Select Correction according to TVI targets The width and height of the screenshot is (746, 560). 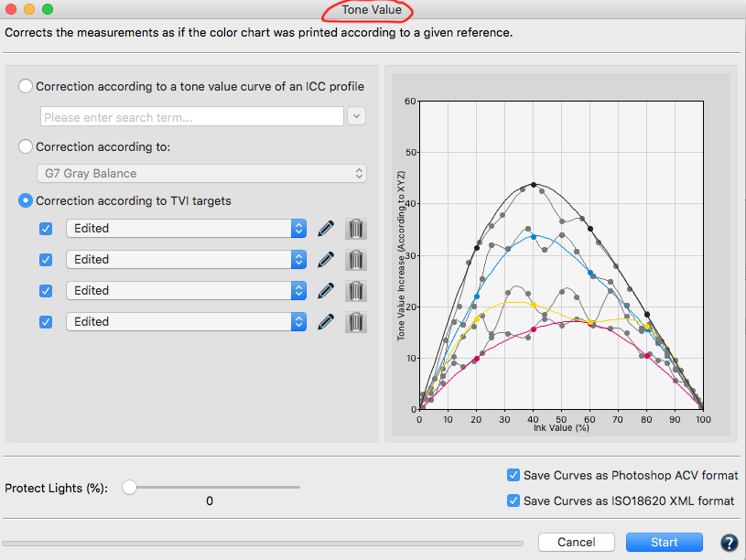(x=26, y=200)
